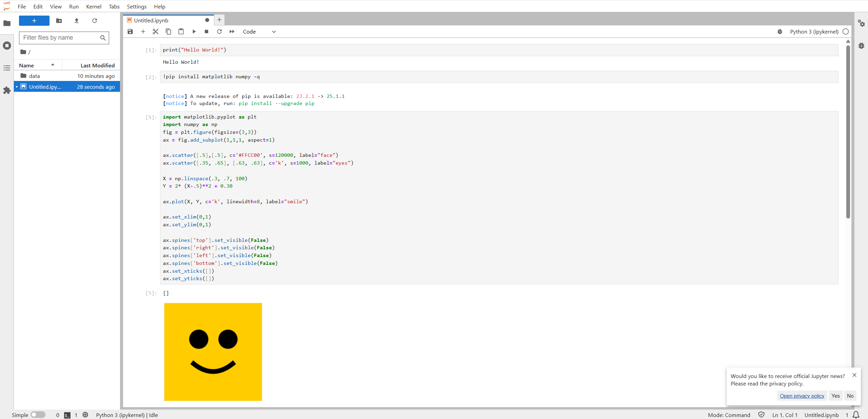Click the kernel chip icon in status bar
Image resolution: width=868 pixels, height=419 pixels.
click(85, 415)
